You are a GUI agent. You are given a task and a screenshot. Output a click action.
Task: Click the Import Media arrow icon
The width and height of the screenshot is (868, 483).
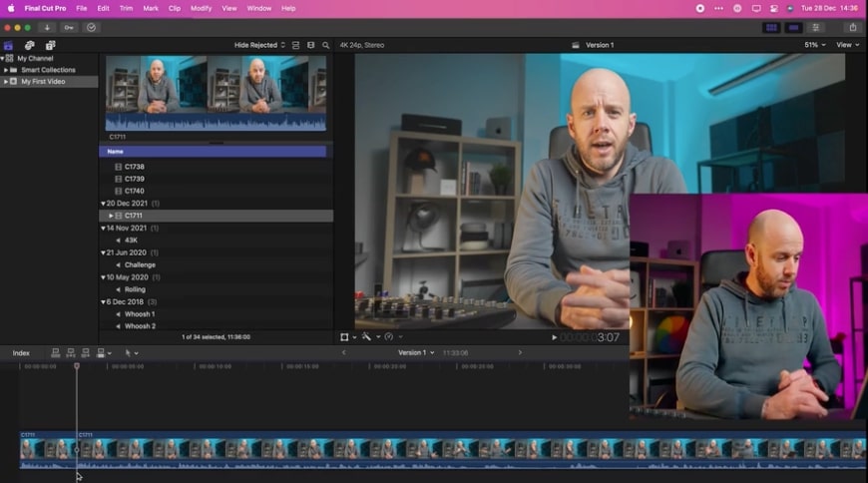click(47, 27)
